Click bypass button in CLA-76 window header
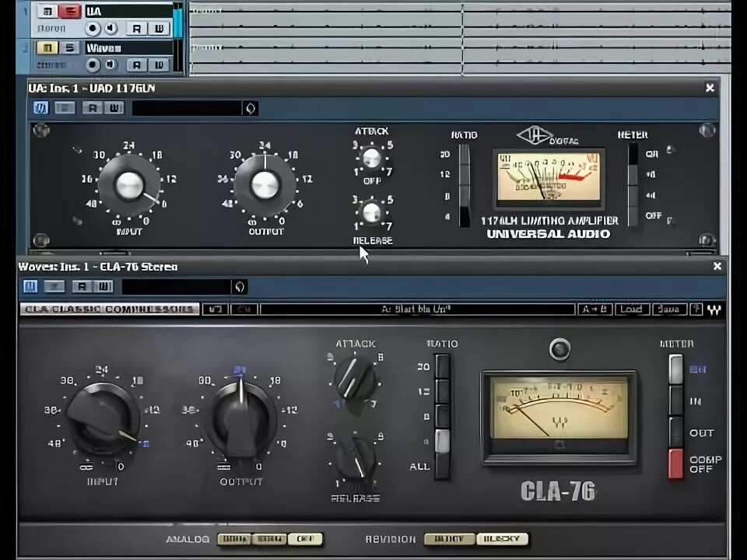 (x=54, y=286)
